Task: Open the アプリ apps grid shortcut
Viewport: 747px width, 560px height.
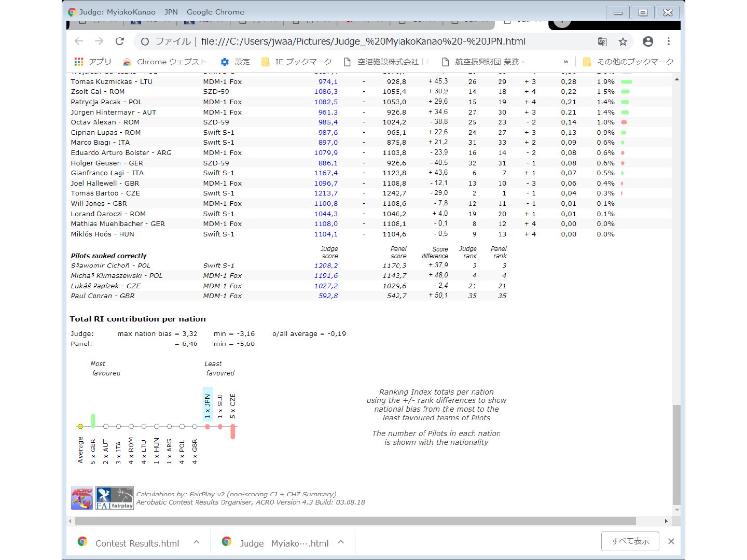Action: 93,62
